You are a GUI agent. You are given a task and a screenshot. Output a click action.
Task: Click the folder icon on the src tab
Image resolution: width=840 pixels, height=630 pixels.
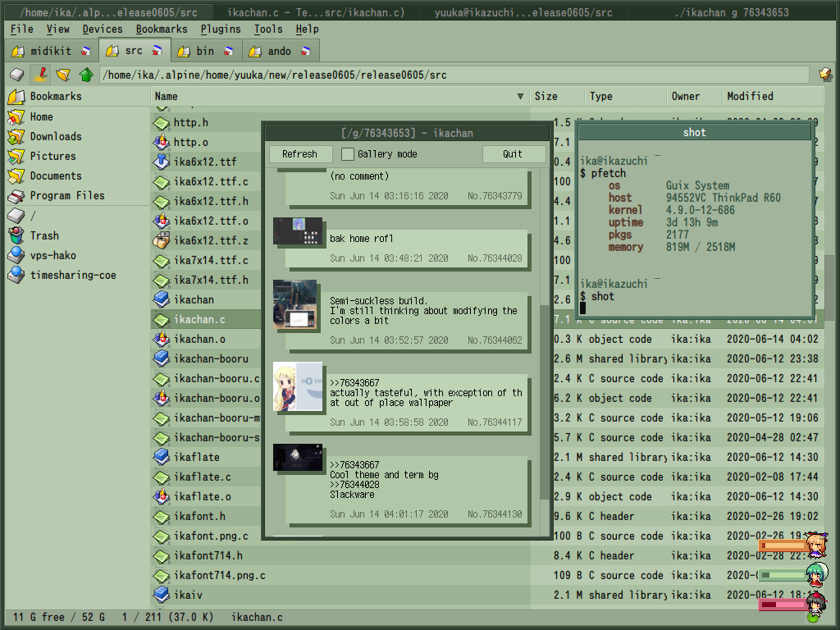click(112, 51)
